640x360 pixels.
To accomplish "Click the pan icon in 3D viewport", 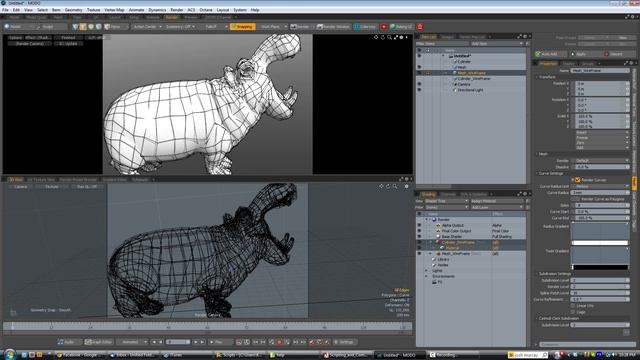I will (381, 186).
